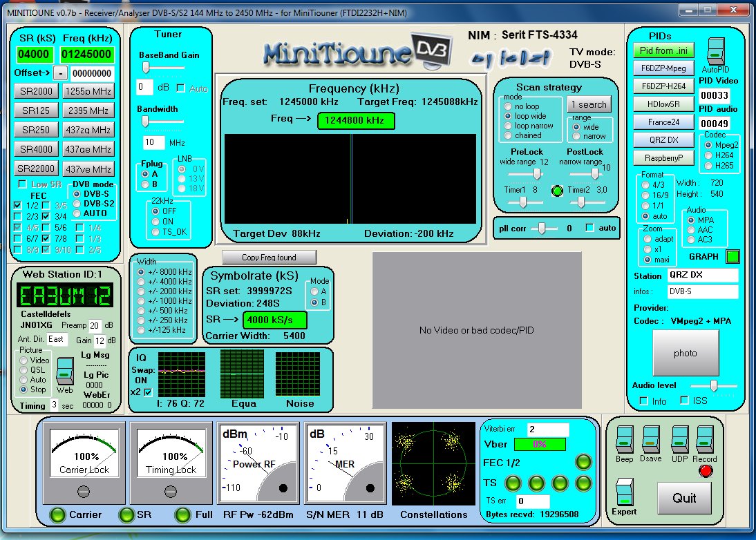Select Fplug B radio button
This screenshot has width=756, height=540.
[145, 184]
